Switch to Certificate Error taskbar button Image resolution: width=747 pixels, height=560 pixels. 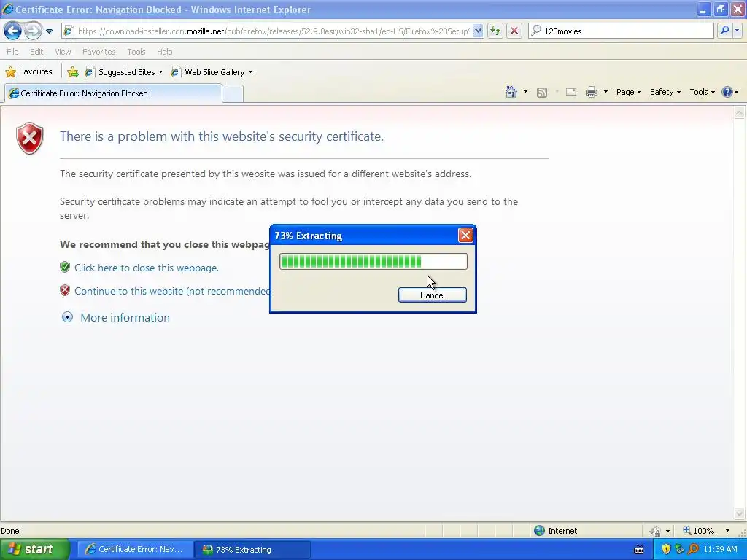point(135,550)
